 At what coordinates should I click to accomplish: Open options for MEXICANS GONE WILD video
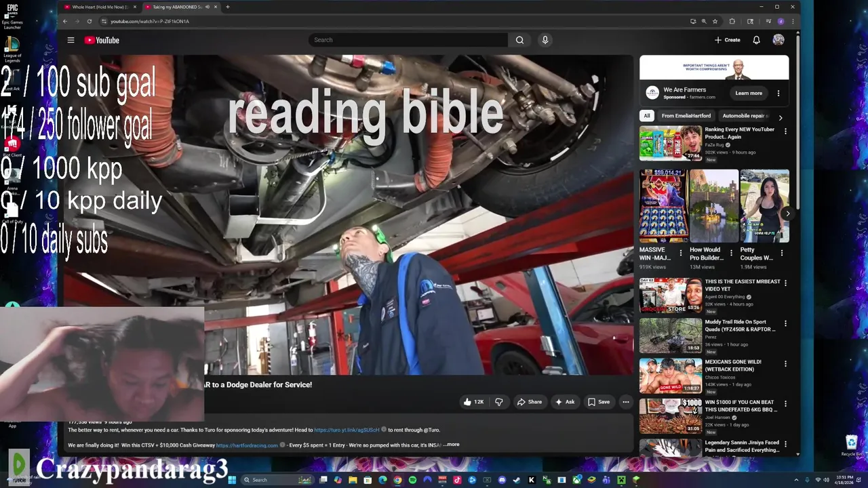pos(785,364)
